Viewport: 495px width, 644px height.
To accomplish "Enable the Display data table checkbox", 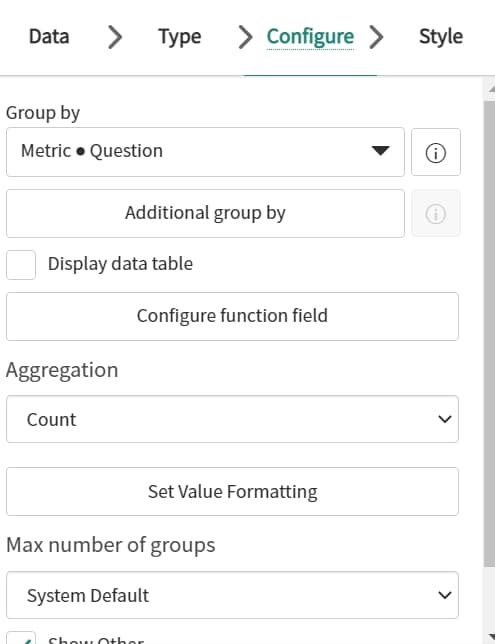I will (21, 264).
